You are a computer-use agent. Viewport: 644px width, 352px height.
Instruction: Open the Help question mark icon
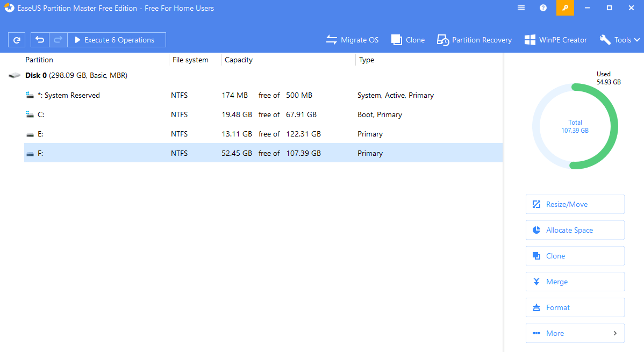[542, 8]
